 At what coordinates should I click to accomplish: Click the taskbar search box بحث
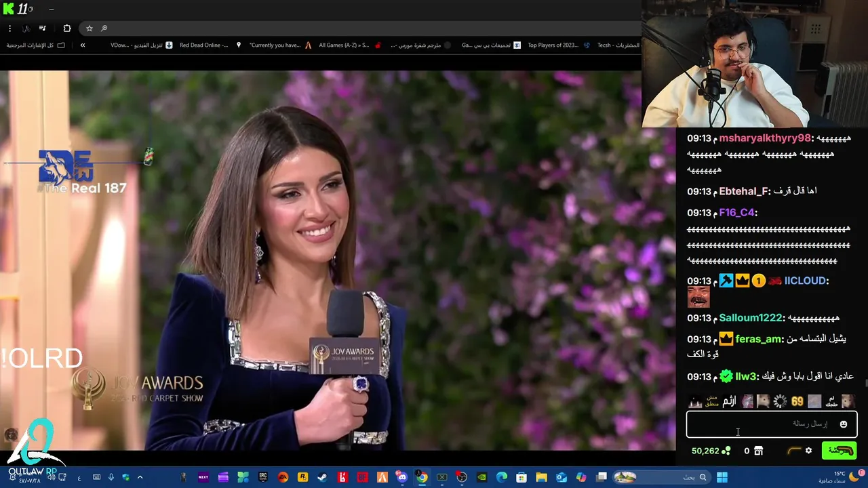tap(661, 477)
